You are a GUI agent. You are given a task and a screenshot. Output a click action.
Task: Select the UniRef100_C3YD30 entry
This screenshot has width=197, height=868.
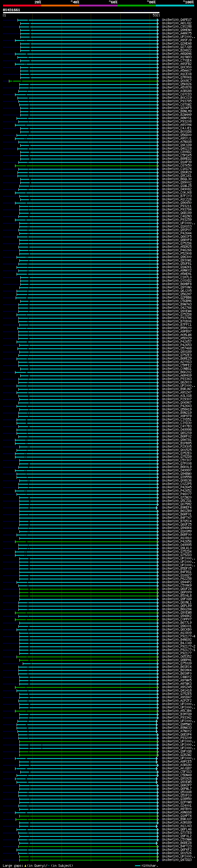177,423
